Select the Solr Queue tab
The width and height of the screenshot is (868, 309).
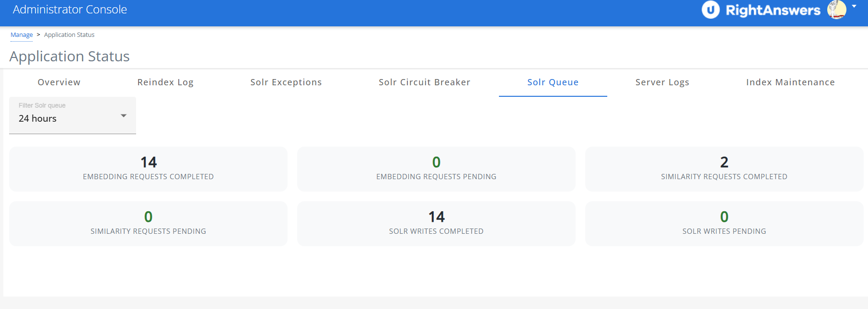pos(553,82)
